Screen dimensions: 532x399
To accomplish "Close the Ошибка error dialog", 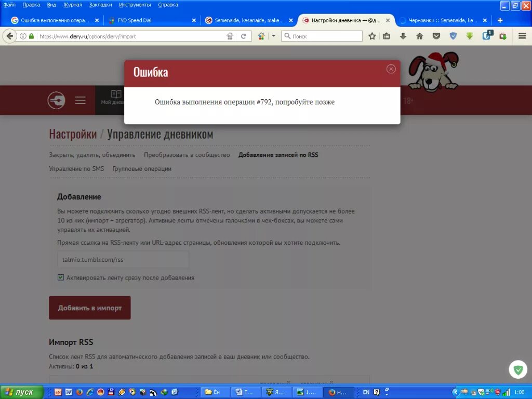I will click(391, 69).
